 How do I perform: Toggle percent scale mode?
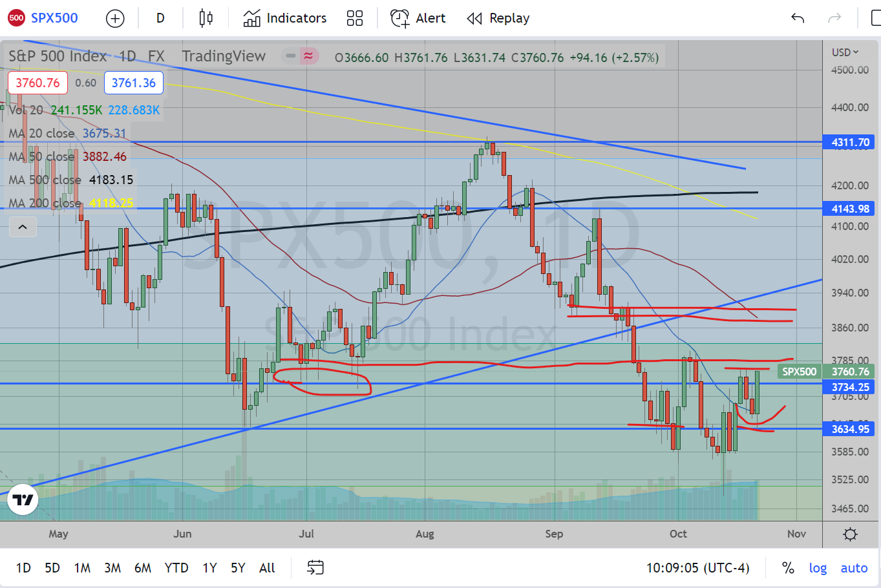point(788,568)
